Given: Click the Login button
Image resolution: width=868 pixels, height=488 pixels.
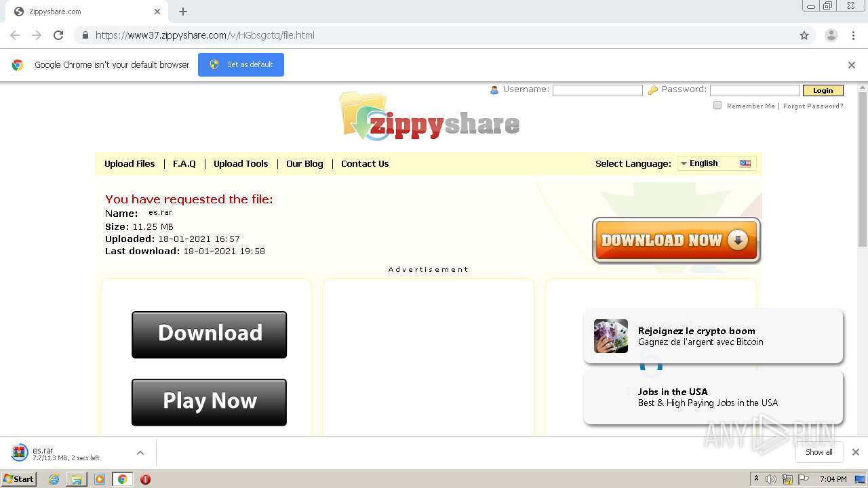Looking at the screenshot, I should coord(823,90).
